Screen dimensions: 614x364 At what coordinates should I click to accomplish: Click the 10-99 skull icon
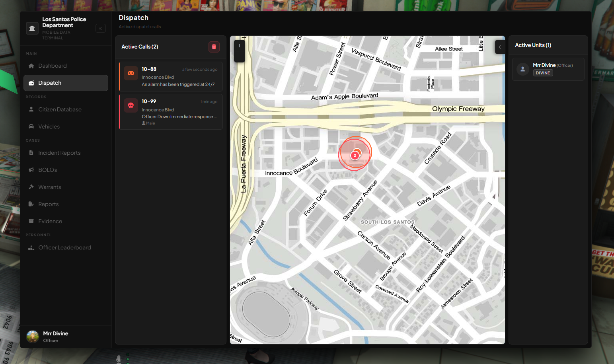click(131, 105)
